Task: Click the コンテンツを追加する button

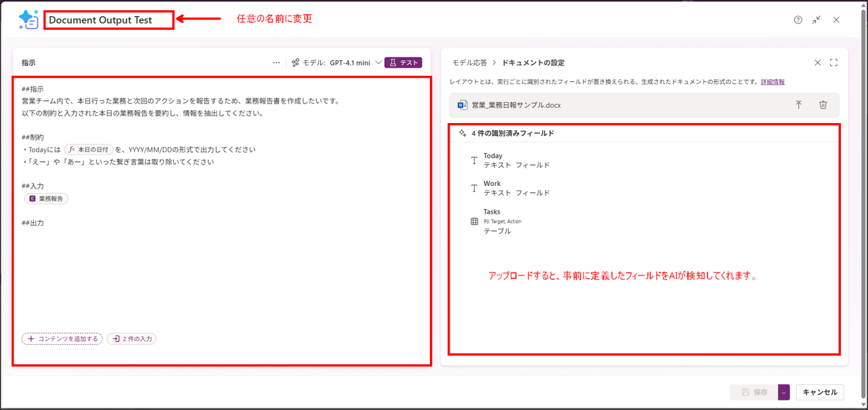Action: 62,339
